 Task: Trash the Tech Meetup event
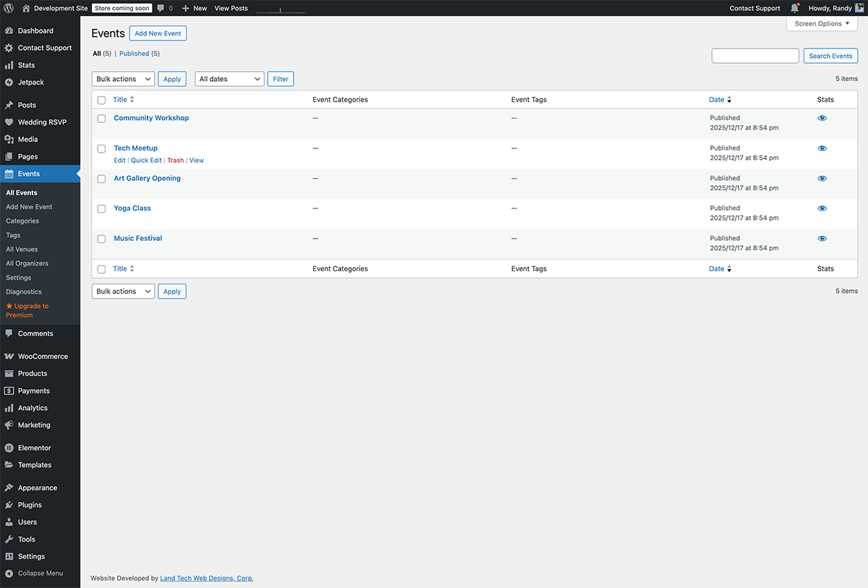175,161
